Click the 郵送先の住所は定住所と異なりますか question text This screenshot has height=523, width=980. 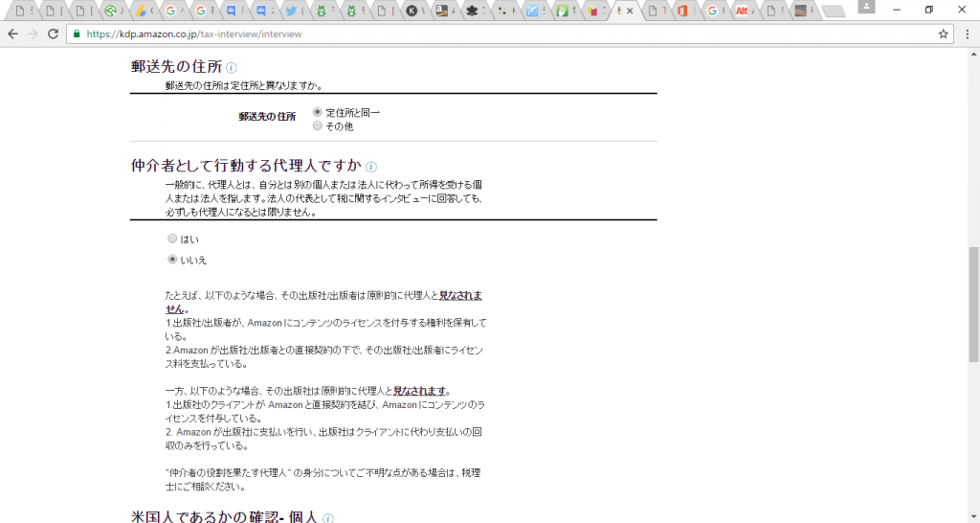tap(244, 85)
